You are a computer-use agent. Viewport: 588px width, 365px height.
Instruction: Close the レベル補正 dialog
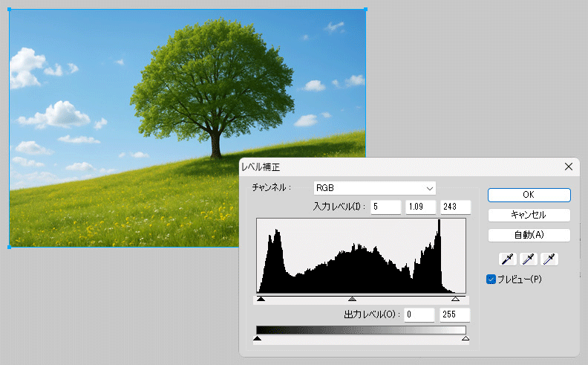pyautogui.click(x=569, y=167)
